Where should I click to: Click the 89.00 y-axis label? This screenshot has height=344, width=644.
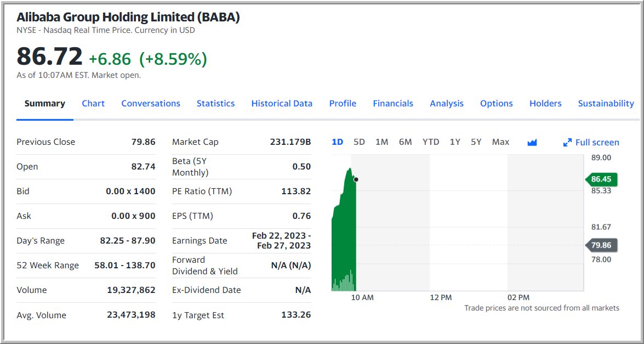click(x=601, y=157)
